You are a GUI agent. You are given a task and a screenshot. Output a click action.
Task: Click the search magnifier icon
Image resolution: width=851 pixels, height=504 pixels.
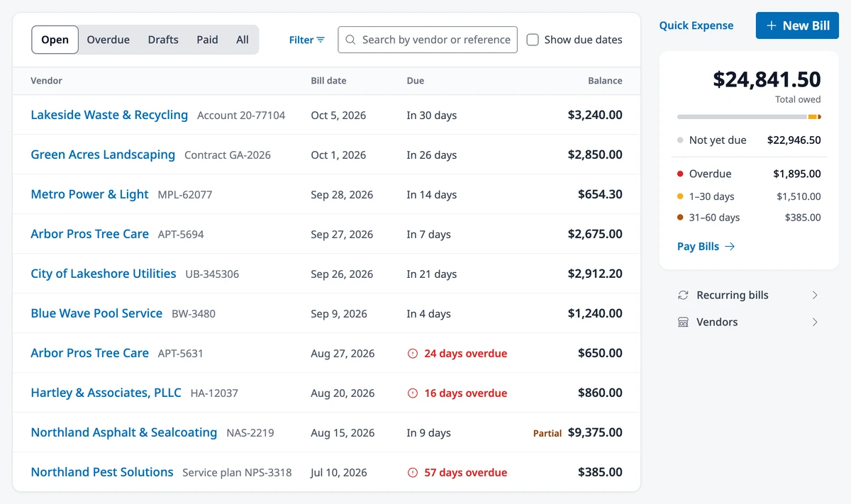350,40
